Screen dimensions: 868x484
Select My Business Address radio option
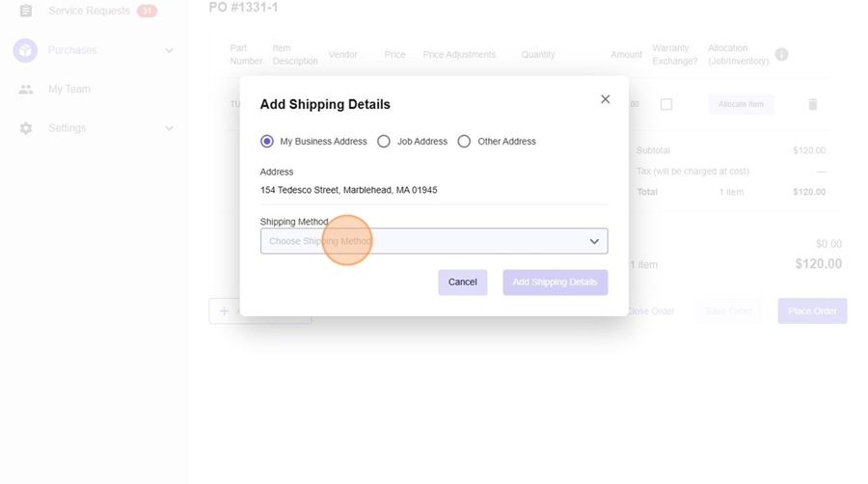pyautogui.click(x=267, y=142)
